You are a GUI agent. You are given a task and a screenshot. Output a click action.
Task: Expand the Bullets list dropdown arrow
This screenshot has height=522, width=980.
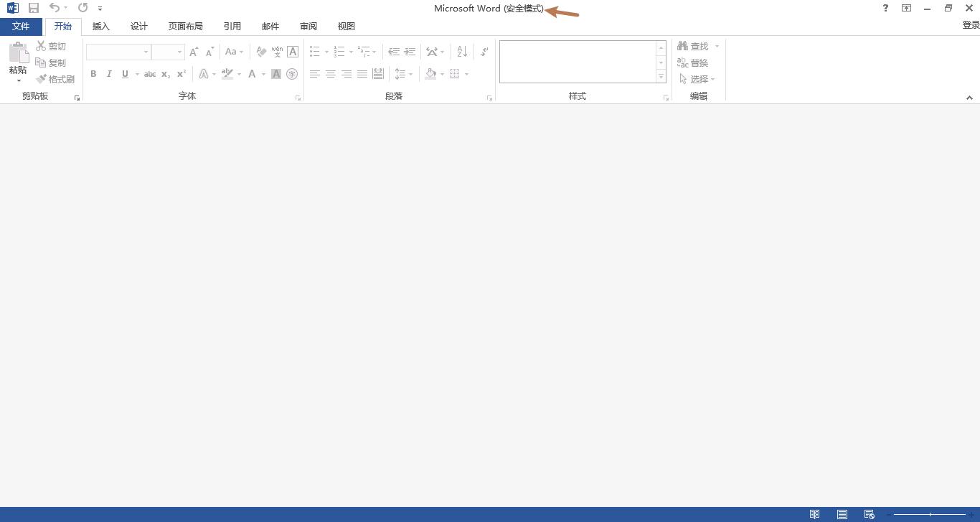[326, 52]
